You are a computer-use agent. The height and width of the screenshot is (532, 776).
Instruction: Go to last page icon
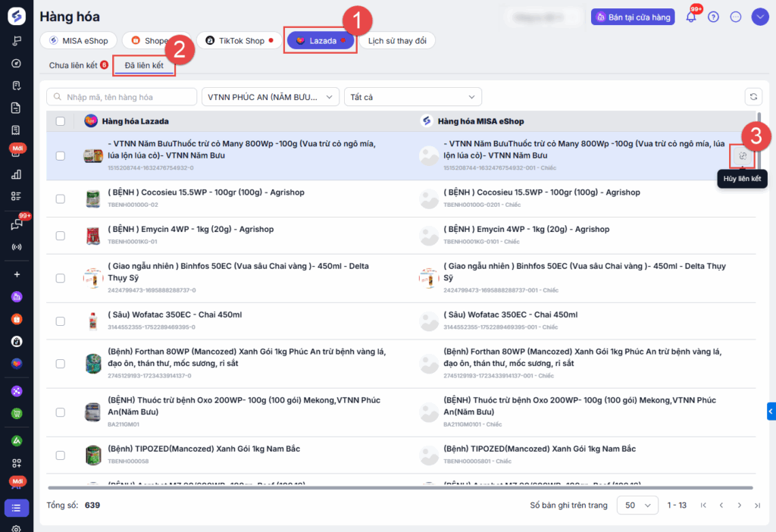(x=757, y=505)
